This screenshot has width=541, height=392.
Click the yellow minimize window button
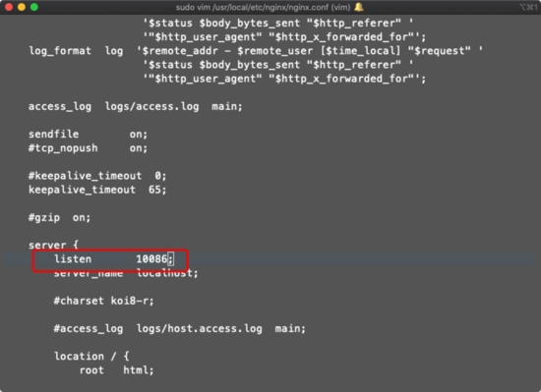click(22, 7)
